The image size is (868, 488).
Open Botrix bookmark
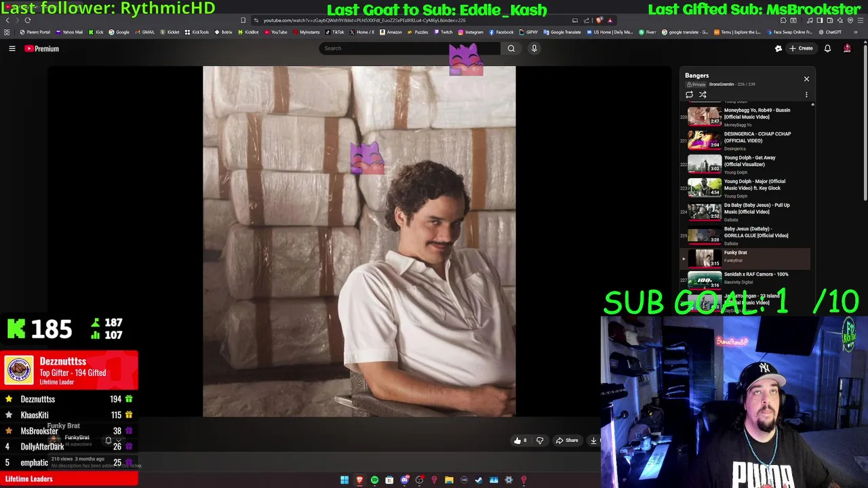click(x=224, y=32)
